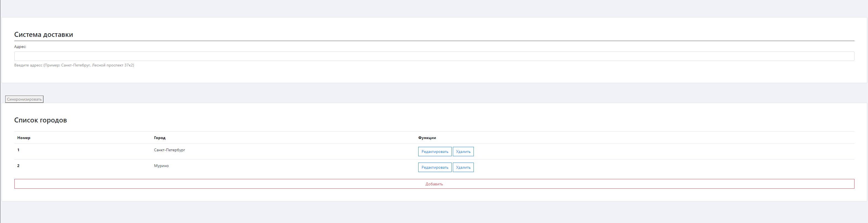Click row number 2 in the table
Image resolution: width=868 pixels, height=223 pixels.
[18, 166]
